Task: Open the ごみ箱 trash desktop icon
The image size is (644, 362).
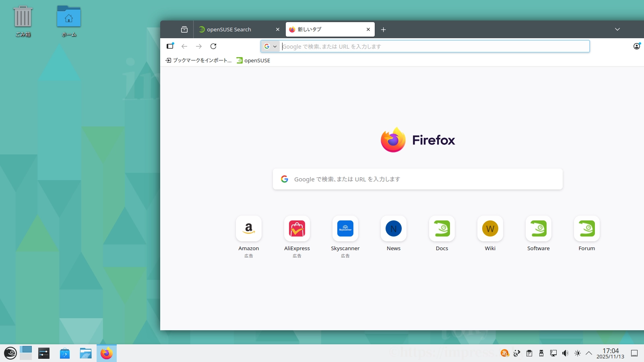Action: [23, 21]
